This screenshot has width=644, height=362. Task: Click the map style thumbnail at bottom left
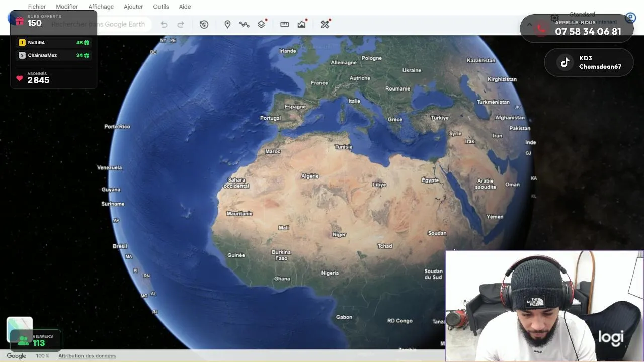click(20, 329)
